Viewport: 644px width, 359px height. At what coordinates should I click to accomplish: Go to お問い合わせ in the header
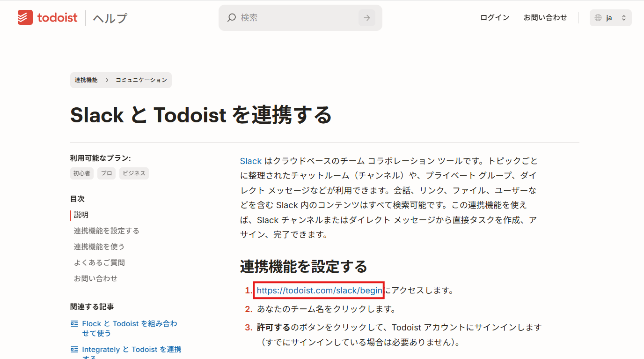coord(545,18)
